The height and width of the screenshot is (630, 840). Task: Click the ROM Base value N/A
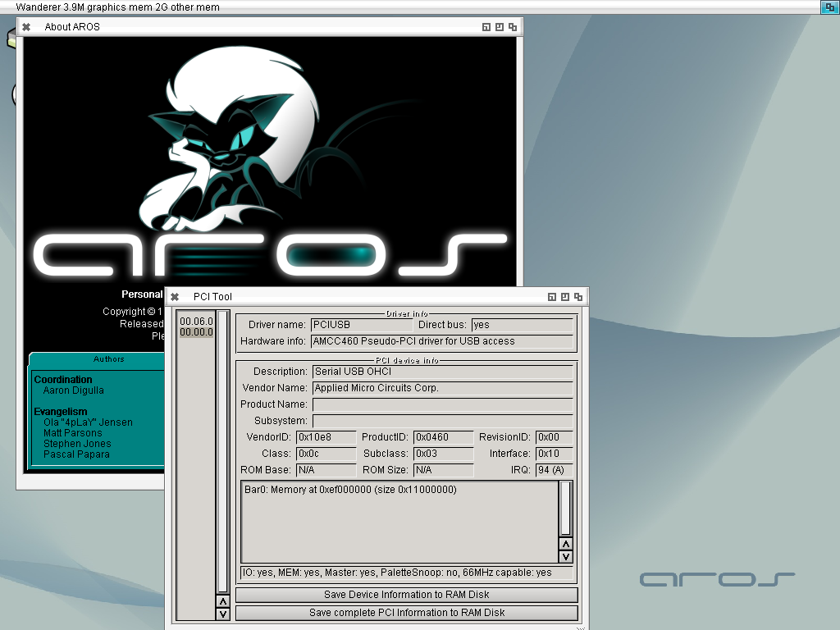pos(326,470)
